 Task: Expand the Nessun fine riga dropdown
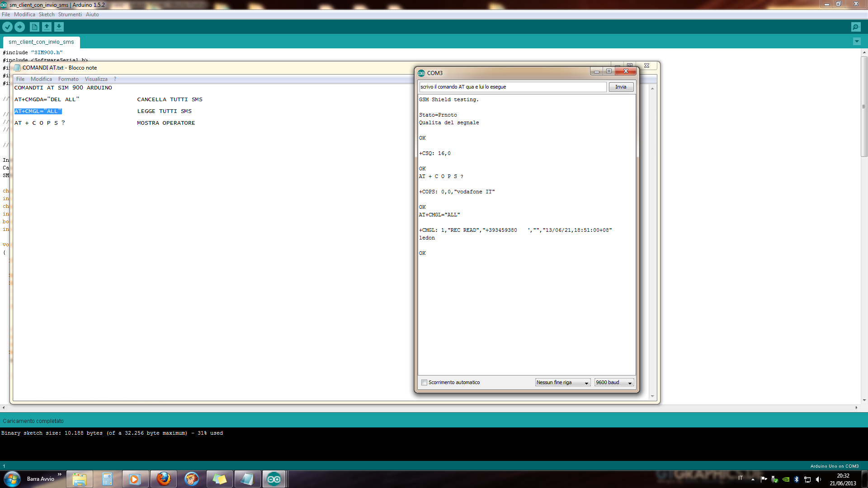(562, 383)
